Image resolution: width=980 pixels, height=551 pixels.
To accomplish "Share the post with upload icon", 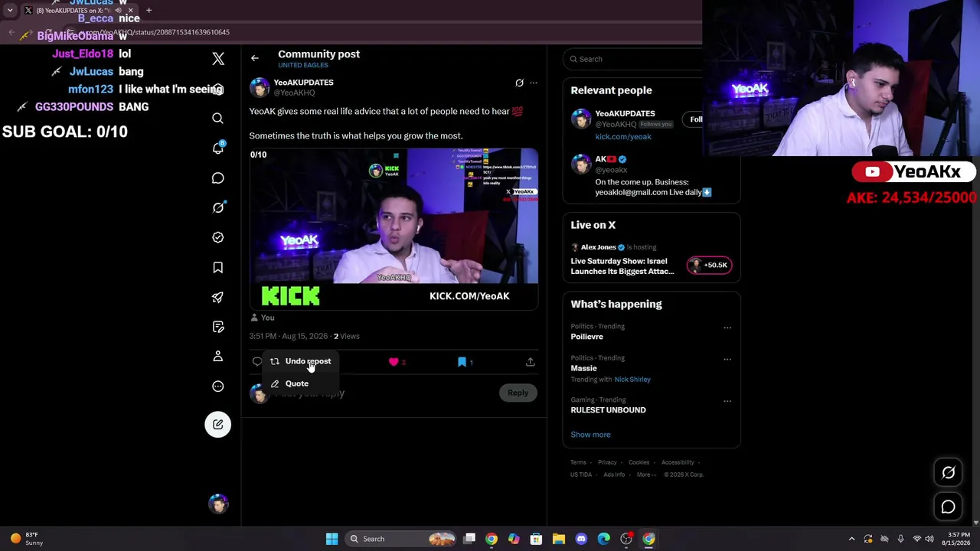I will click(x=530, y=362).
